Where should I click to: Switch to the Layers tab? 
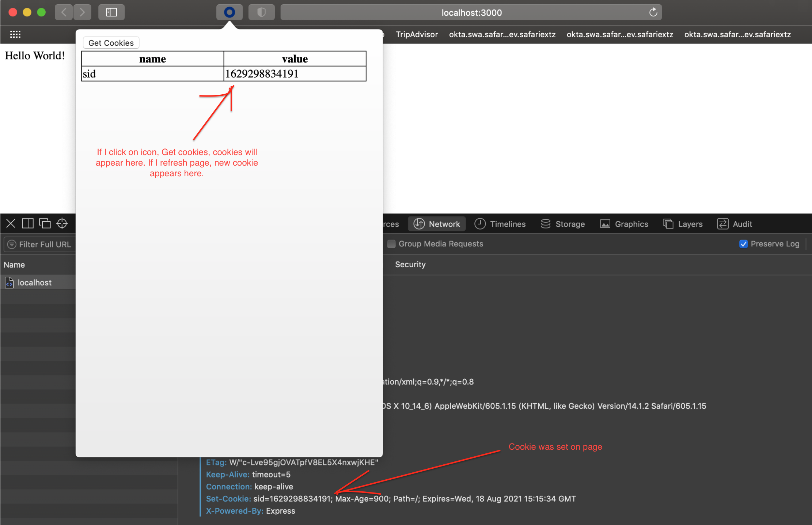point(683,224)
